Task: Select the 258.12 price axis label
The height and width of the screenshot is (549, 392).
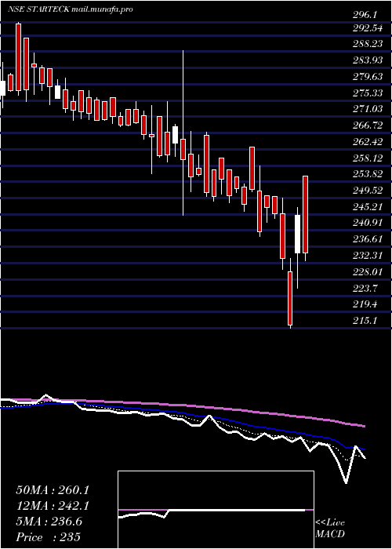Action: [x=368, y=158]
